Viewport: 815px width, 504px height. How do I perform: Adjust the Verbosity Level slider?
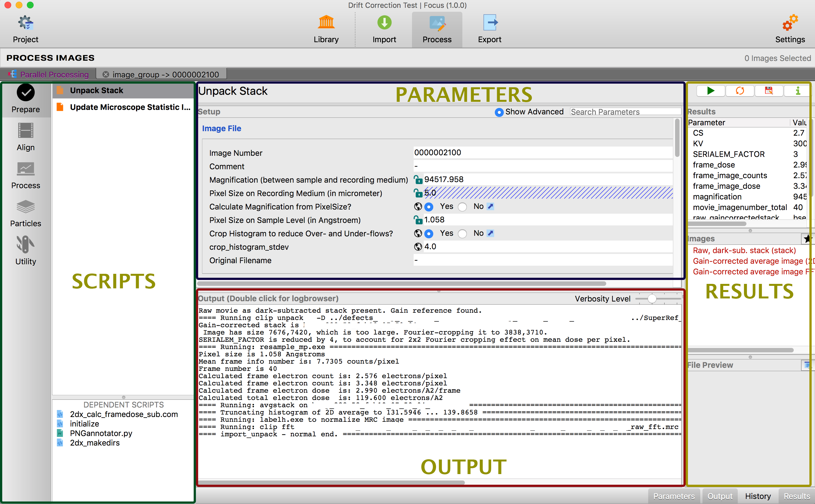pyautogui.click(x=652, y=299)
